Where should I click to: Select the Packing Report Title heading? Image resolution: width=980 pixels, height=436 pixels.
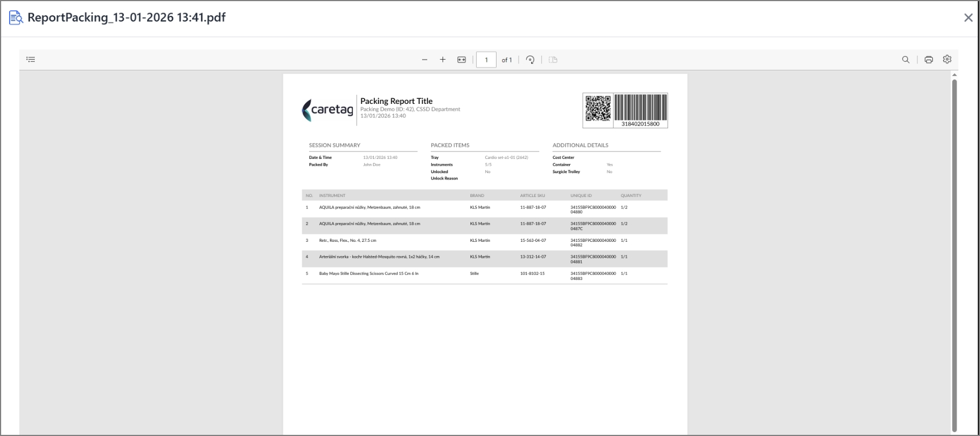tap(397, 101)
